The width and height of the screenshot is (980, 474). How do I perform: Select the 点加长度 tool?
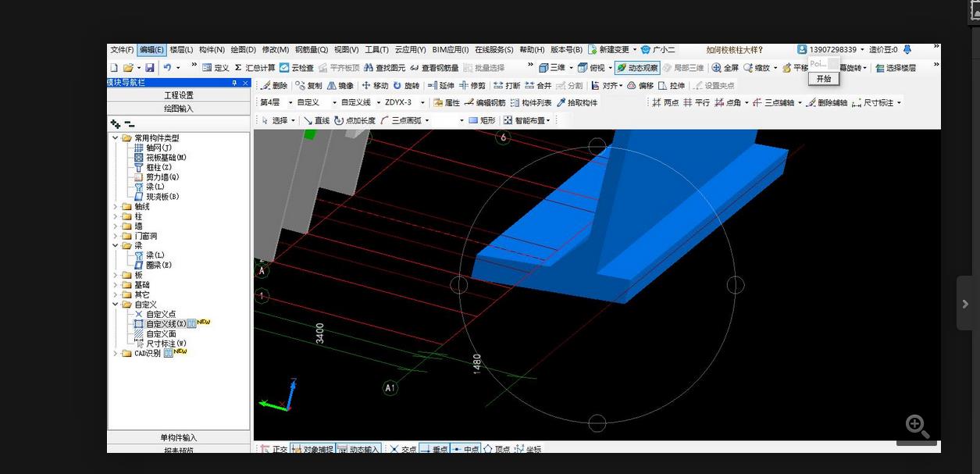point(355,120)
